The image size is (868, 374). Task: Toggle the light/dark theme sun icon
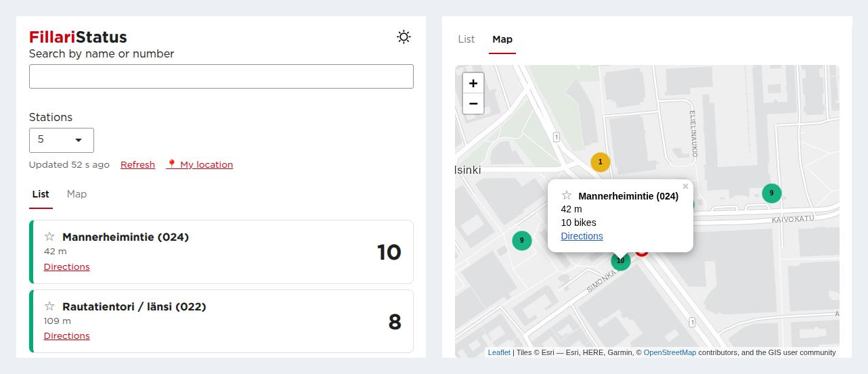click(404, 37)
